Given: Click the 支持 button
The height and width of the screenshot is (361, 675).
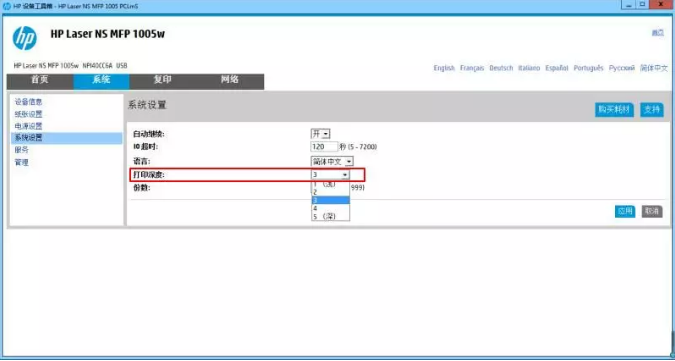Looking at the screenshot, I should point(651,110).
